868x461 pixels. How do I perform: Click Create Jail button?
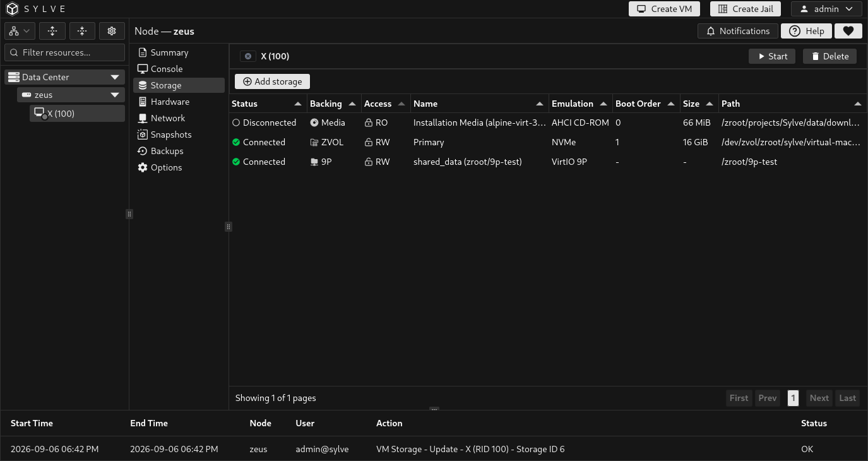[x=746, y=9]
